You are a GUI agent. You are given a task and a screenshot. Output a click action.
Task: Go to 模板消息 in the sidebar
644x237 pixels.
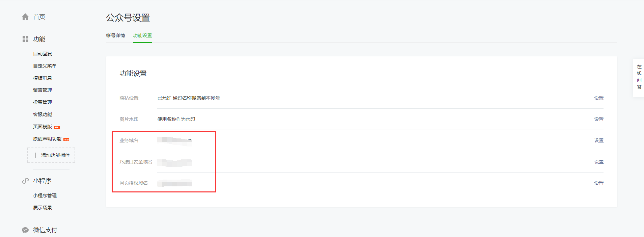click(43, 78)
